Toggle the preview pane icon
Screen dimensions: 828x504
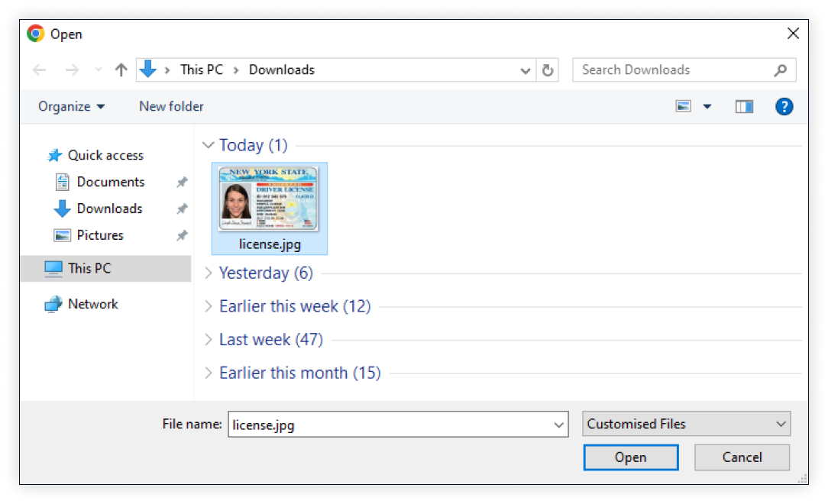click(744, 106)
